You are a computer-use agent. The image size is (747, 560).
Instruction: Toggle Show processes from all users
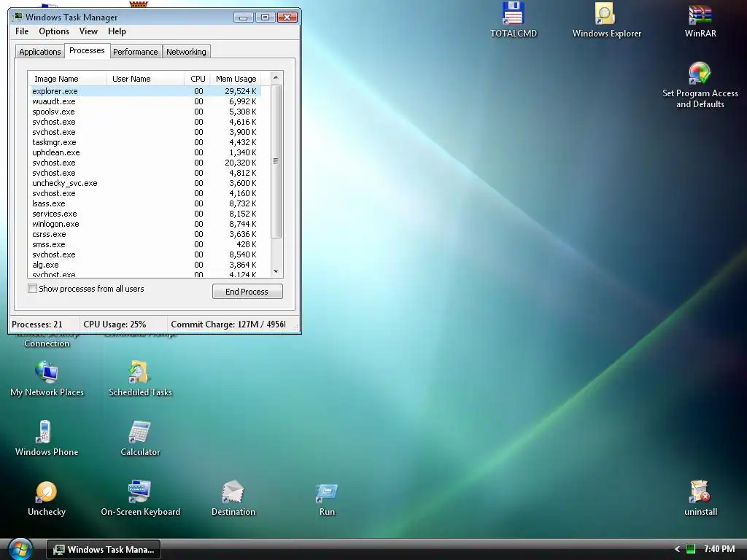(x=32, y=289)
